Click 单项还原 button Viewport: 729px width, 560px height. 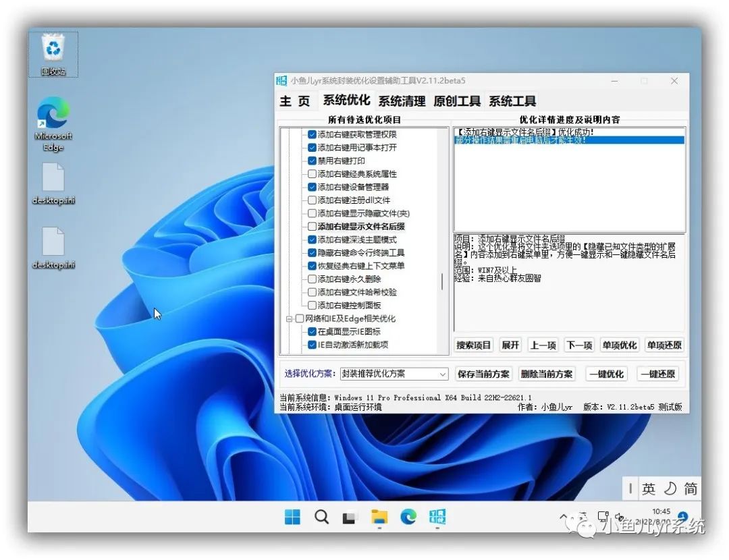coord(664,345)
